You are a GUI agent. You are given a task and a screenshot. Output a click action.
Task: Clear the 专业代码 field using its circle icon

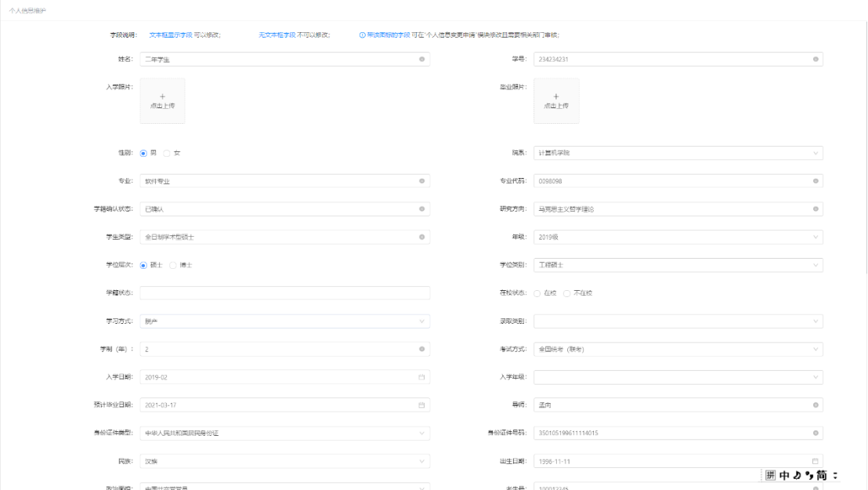(x=816, y=181)
